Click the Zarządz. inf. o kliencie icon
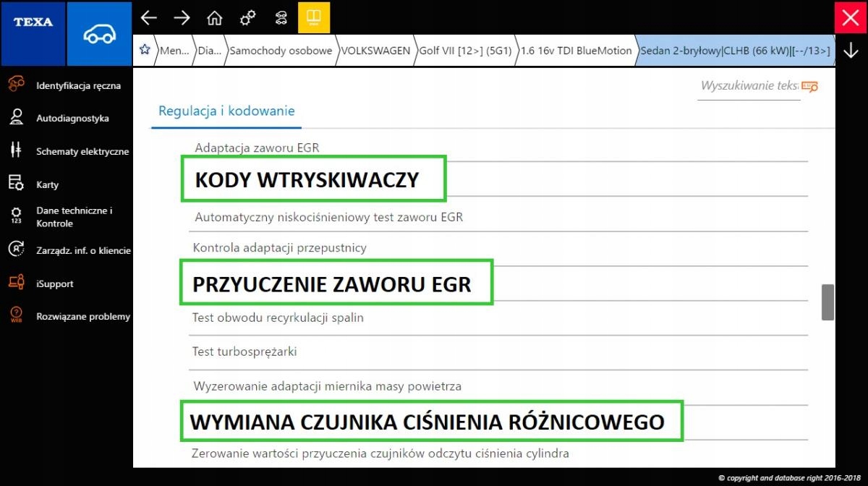The image size is (868, 486). pos(16,250)
